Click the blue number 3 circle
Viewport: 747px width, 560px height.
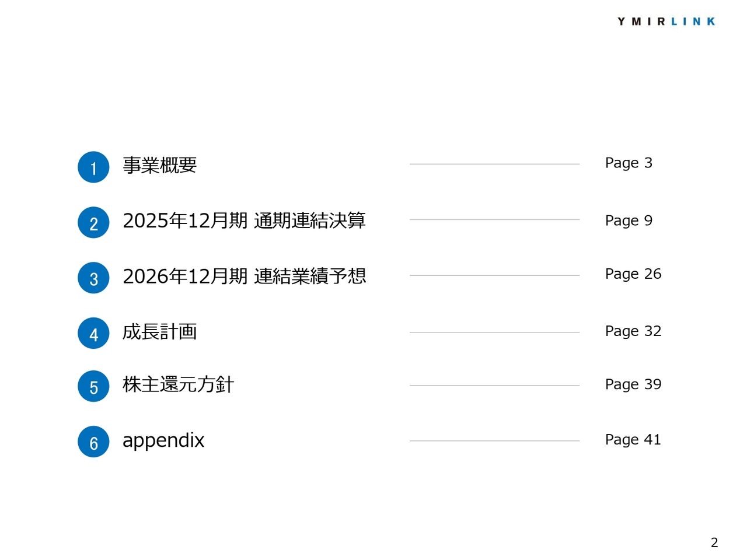(93, 278)
